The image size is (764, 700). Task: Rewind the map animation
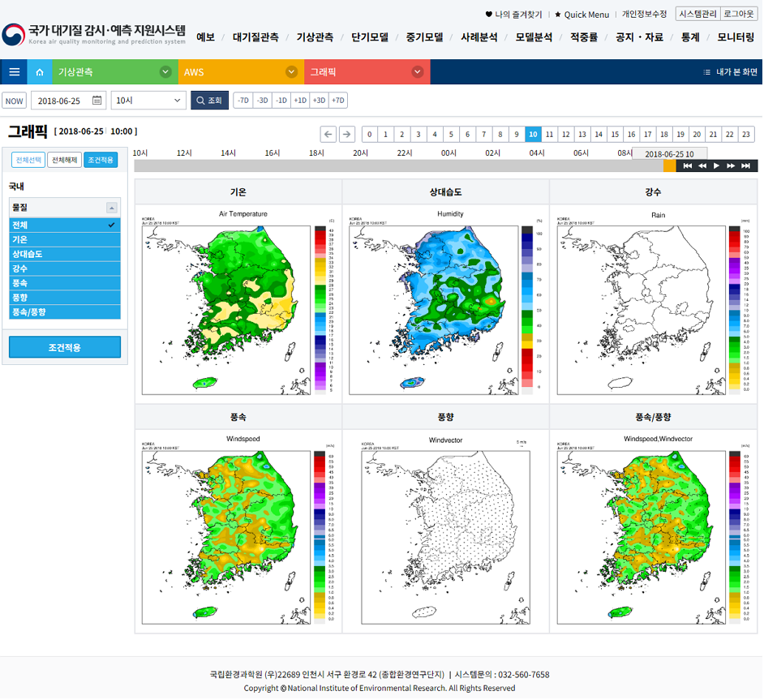[x=702, y=166]
